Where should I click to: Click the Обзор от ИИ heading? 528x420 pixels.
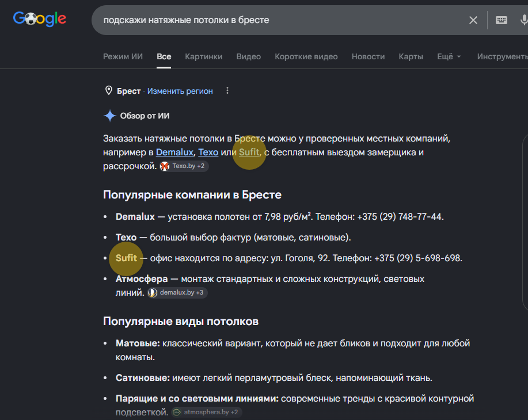[145, 116]
